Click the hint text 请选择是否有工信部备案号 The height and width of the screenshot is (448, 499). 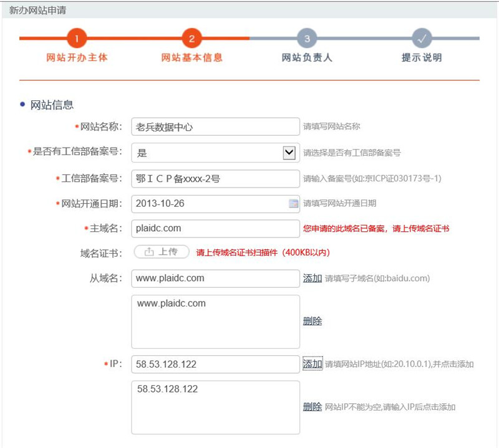click(x=352, y=153)
